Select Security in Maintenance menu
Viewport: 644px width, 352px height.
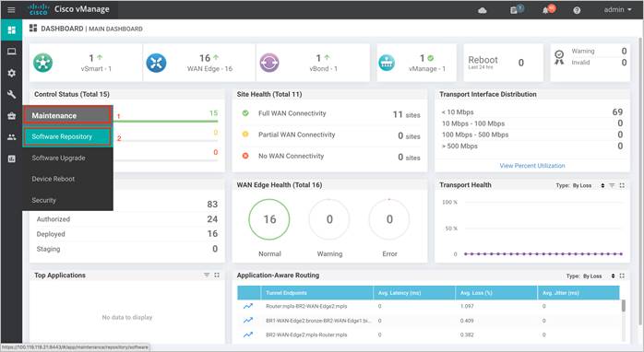tap(67, 200)
